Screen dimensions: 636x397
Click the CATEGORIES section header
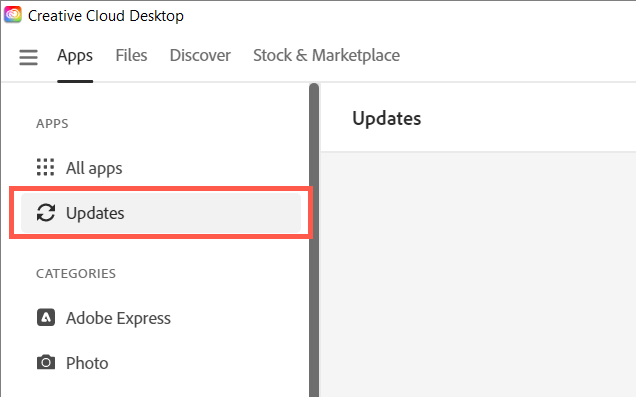[x=76, y=273]
